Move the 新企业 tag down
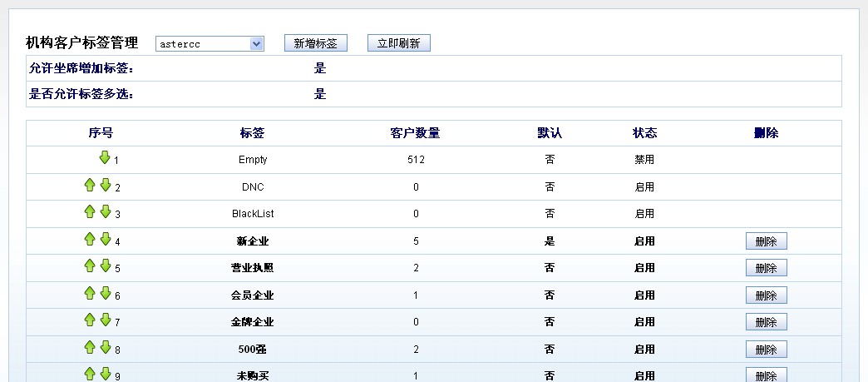868x382 pixels. click(x=106, y=239)
